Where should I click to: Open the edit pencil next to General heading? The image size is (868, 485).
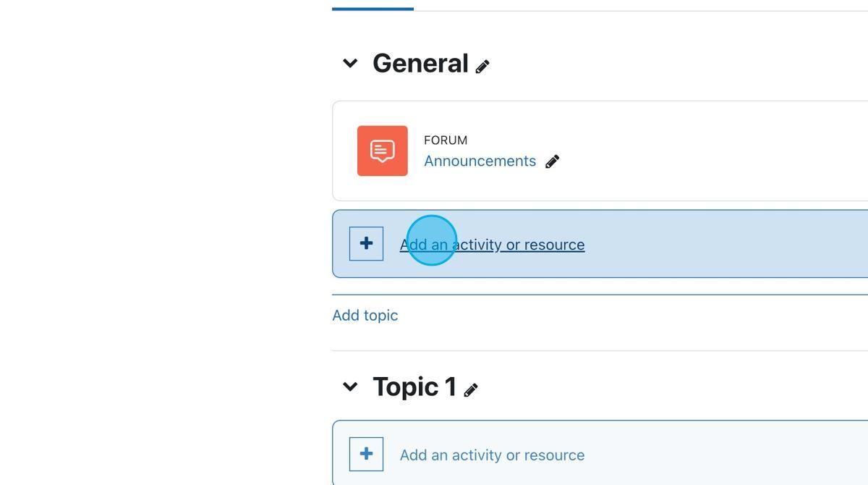[482, 65]
